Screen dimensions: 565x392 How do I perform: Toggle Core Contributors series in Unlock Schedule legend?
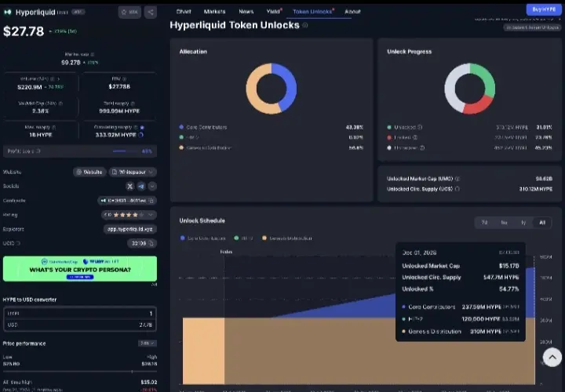pos(203,238)
